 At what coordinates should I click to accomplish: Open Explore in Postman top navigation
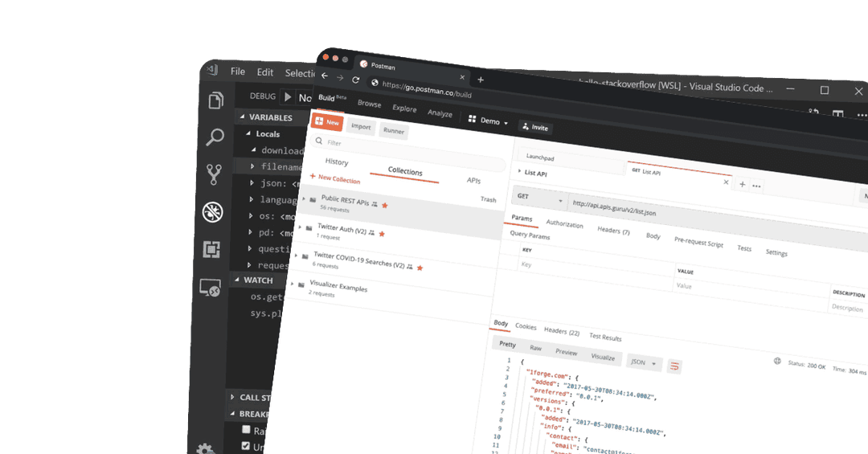coord(404,108)
